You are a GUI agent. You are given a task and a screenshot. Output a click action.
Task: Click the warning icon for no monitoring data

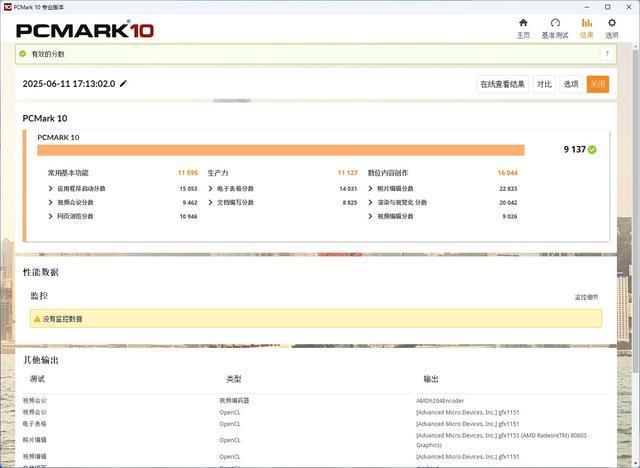click(37, 319)
